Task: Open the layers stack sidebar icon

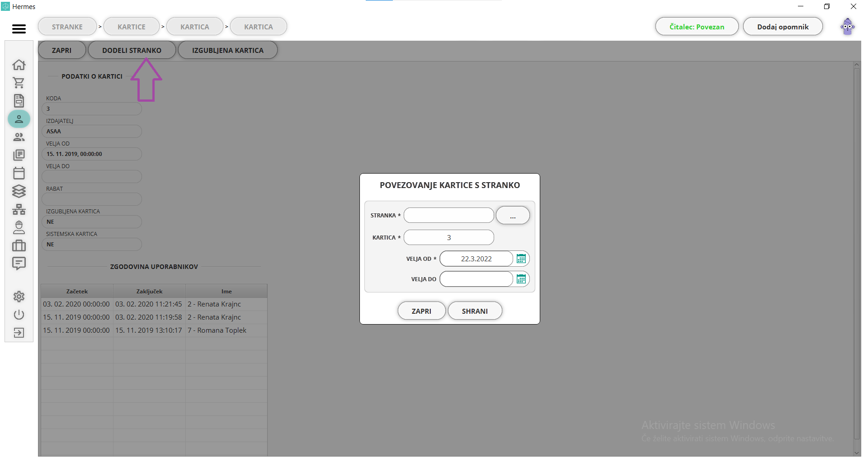Action: point(19,191)
